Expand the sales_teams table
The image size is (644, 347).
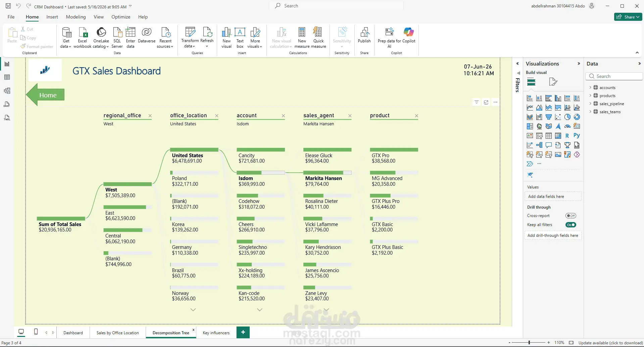coord(590,112)
